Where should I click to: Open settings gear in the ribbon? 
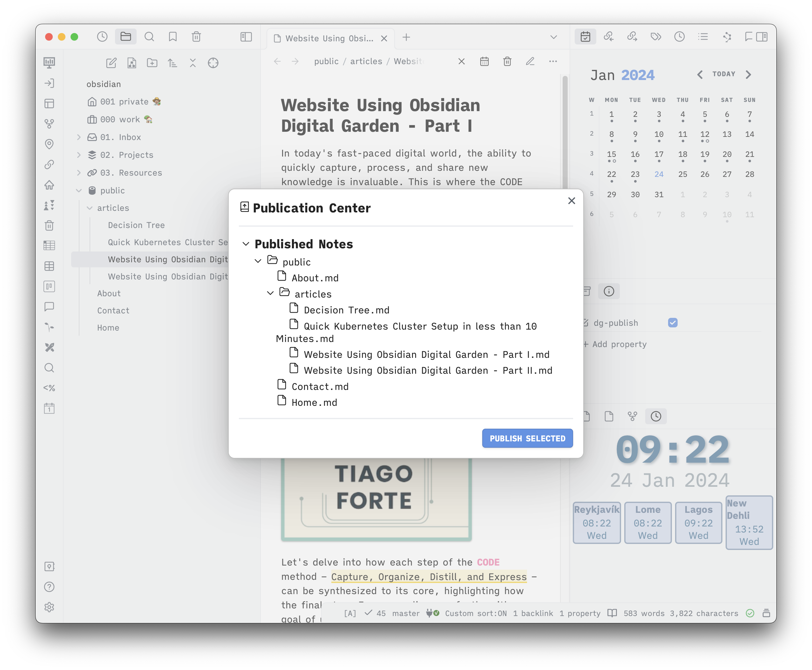pos(49,607)
